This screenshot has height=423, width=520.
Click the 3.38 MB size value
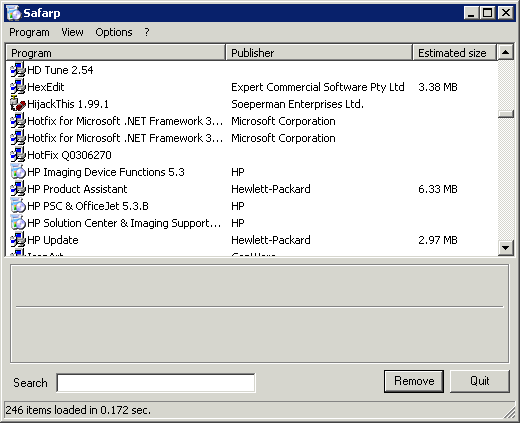tap(438, 87)
